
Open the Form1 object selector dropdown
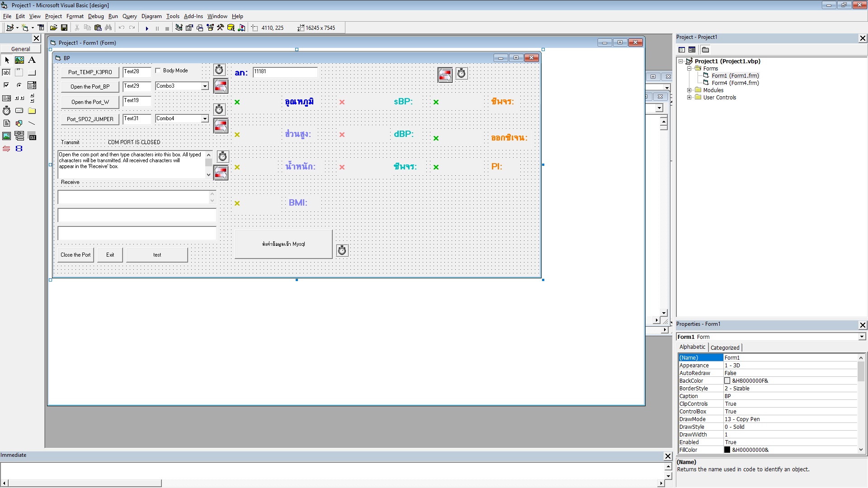coord(862,337)
